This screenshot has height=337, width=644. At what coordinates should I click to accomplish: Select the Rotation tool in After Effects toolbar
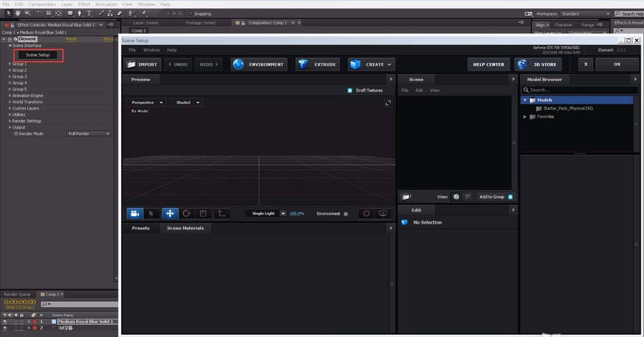39,13
